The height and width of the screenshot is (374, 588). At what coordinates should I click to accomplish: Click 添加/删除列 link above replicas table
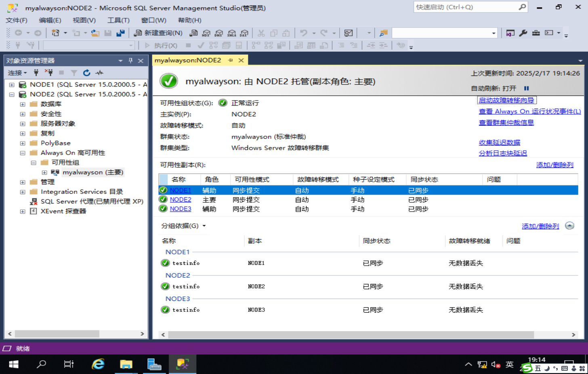(555, 165)
